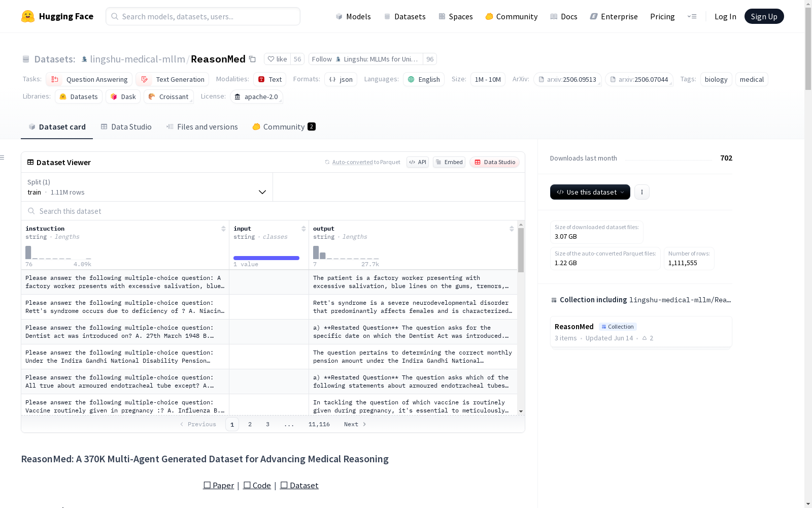Screen dimensions: 812x508
Task: Click the heart like button
Action: pyautogui.click(x=278, y=59)
